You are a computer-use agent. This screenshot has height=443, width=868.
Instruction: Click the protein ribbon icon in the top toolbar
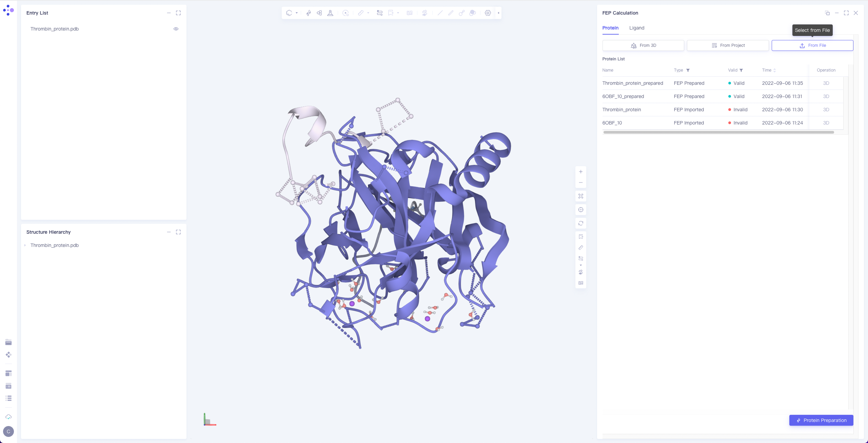pyautogui.click(x=309, y=13)
